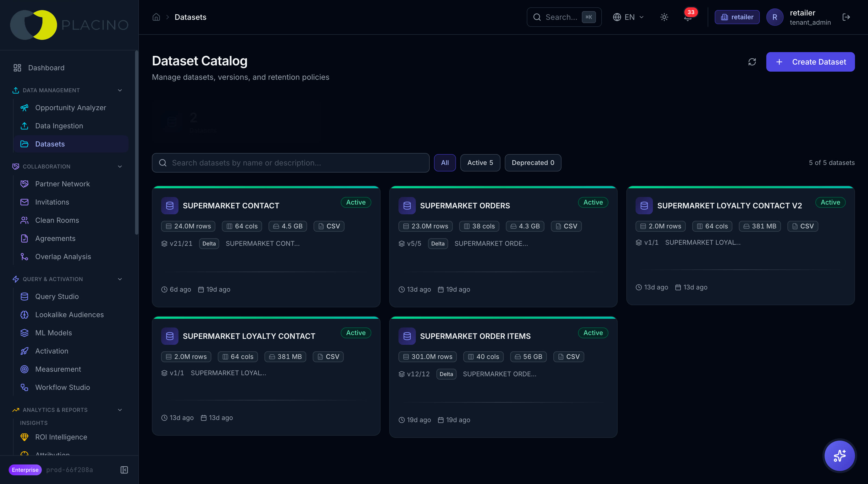Click the home breadcrumb icon
868x484 pixels.
point(156,17)
